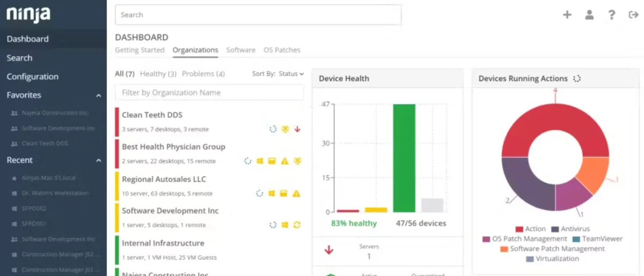
Task: Select the Organizations tab
Action: pyautogui.click(x=195, y=50)
